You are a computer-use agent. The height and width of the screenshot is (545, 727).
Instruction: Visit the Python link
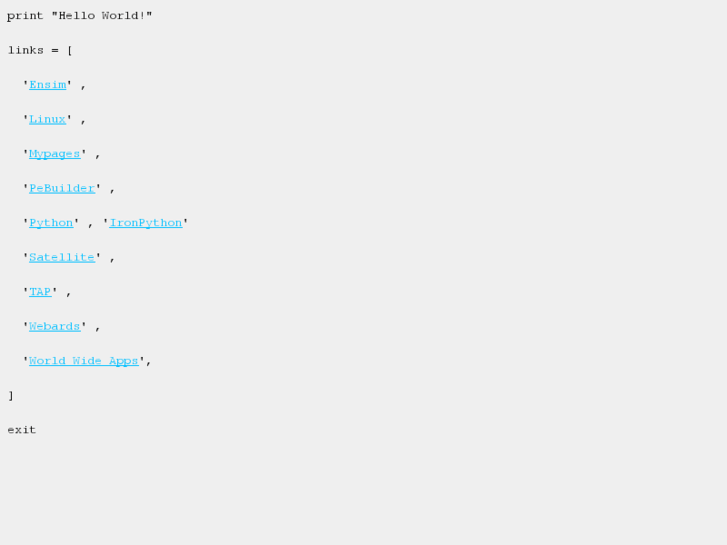point(51,223)
